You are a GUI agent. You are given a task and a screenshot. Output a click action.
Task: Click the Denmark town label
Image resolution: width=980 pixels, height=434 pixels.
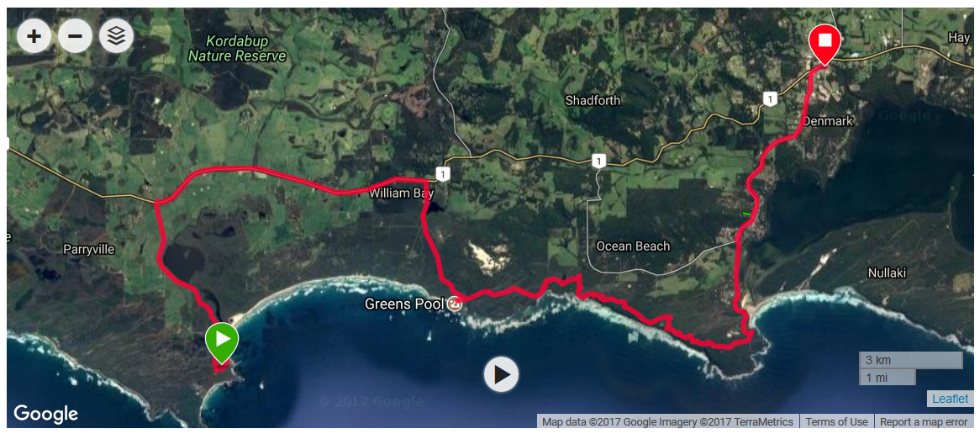tap(828, 120)
